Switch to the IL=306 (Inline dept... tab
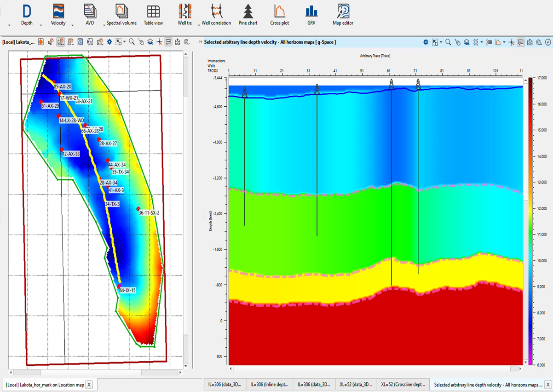The image size is (553, 392). pos(269,385)
